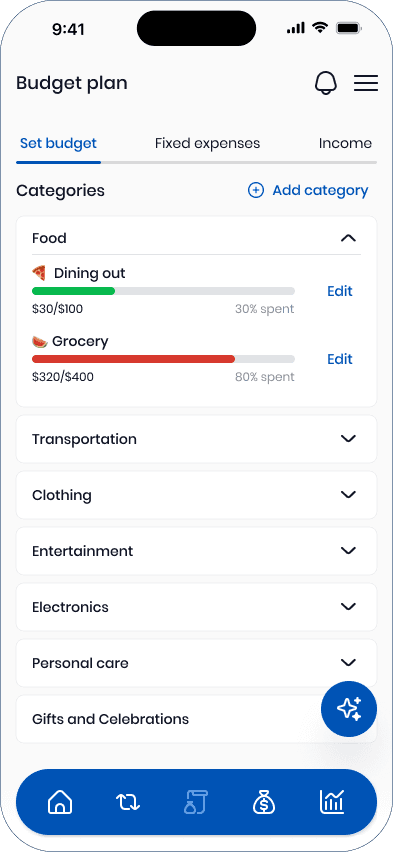Open the money bag icon in bottom bar
The image size is (393, 852).
[x=264, y=801]
